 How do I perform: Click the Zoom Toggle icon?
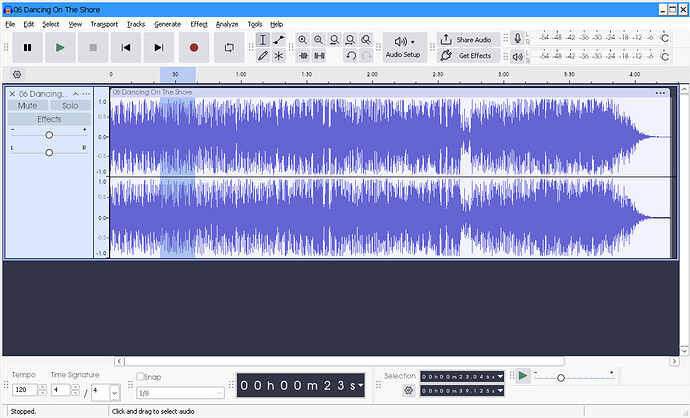[x=366, y=40]
